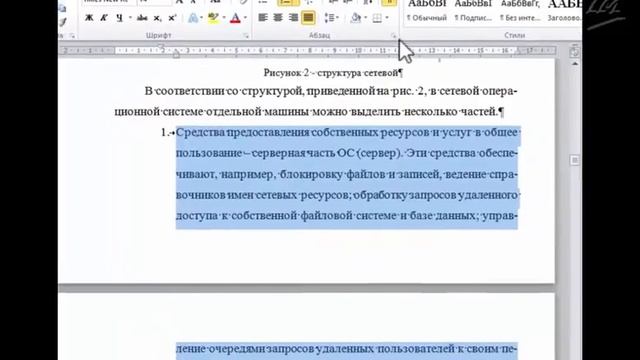Apply strikethrough to selected text
The width and height of the screenshot is (640, 360).
pos(142,18)
